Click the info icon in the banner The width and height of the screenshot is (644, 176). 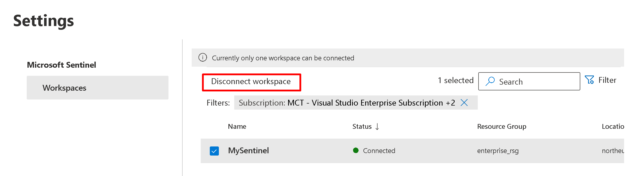[202, 58]
